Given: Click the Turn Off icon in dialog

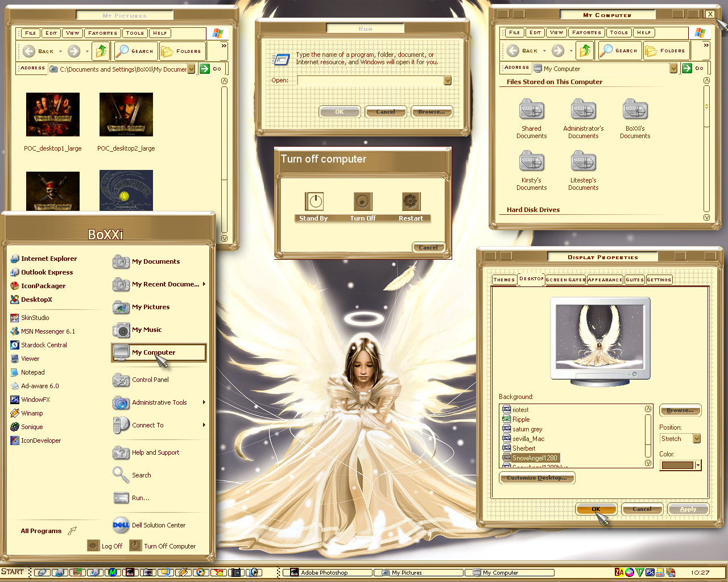Looking at the screenshot, I should (x=363, y=201).
